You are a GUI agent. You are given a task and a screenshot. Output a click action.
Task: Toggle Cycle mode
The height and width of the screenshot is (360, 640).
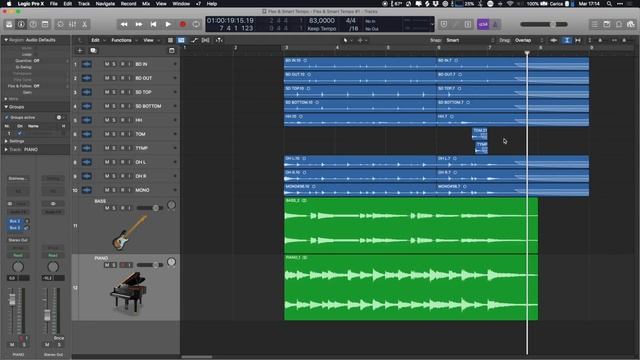[196, 24]
